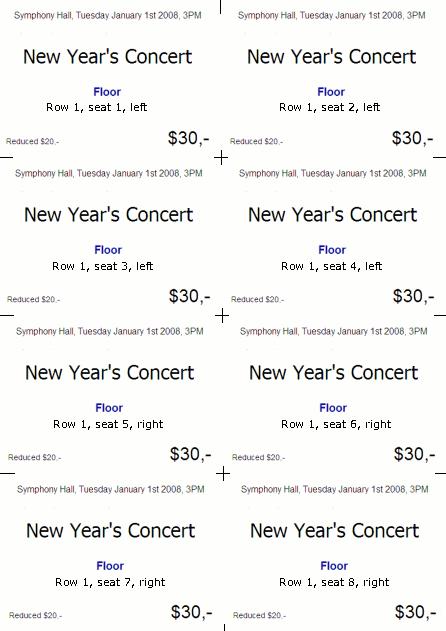Image resolution: width=446 pixels, height=631 pixels.
Task: Click 'Row 1, seat 7, right' label
Action: 110,582
